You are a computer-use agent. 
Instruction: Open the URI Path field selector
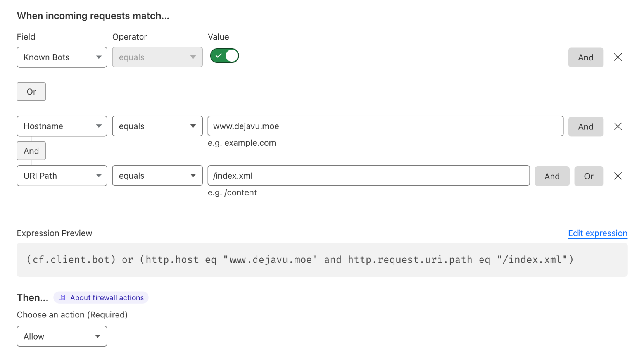pyautogui.click(x=62, y=176)
